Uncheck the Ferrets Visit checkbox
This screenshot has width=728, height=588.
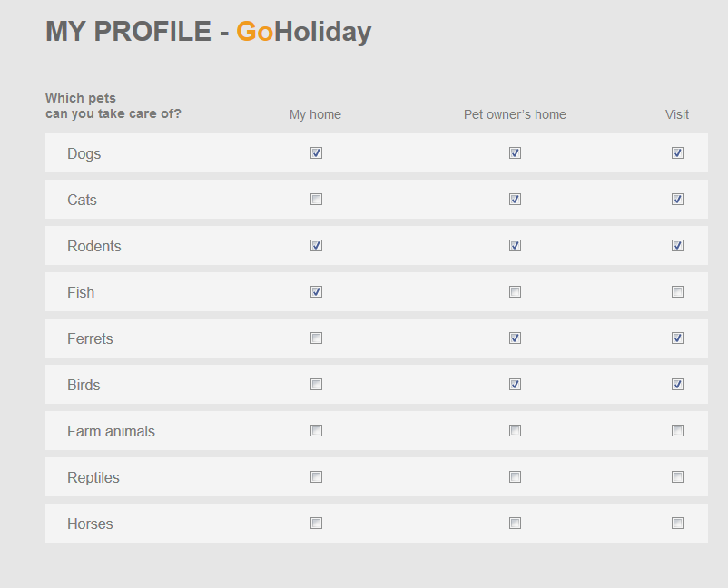(x=677, y=338)
